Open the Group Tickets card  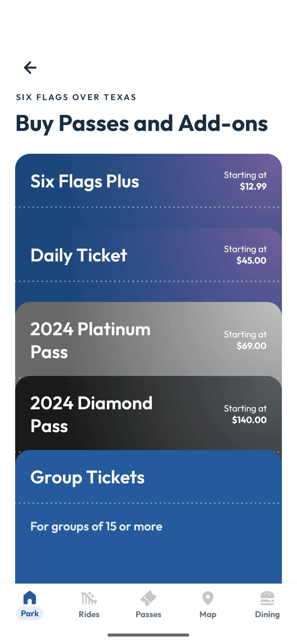point(87,477)
